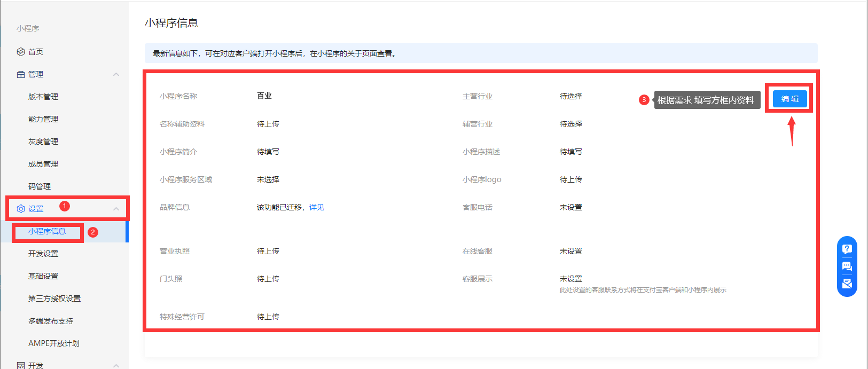868x369 pixels.
Task: Open 版本管理 menu item
Action: [43, 97]
